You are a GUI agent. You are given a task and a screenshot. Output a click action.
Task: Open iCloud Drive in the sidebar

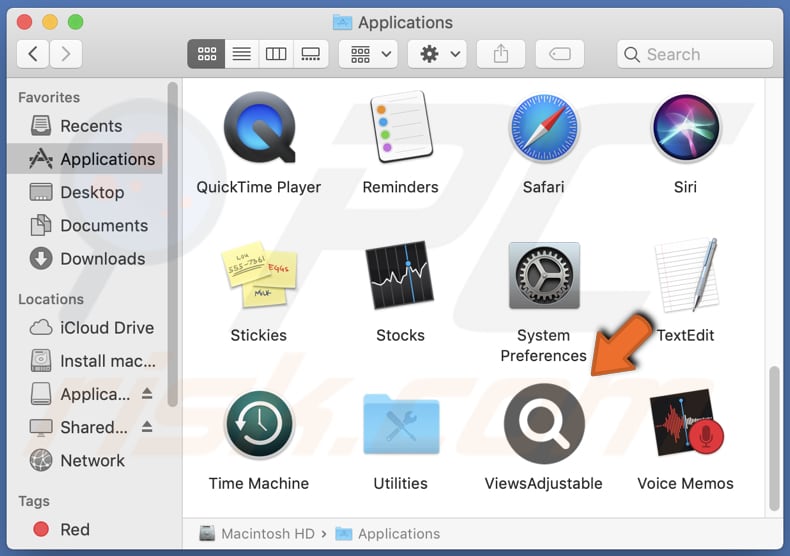tap(85, 328)
